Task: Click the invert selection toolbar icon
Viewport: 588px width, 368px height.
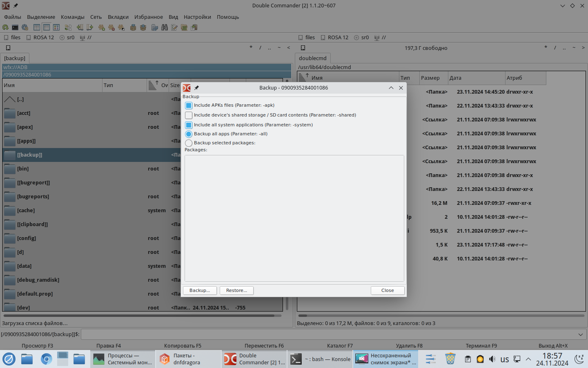Action: [x=121, y=27]
